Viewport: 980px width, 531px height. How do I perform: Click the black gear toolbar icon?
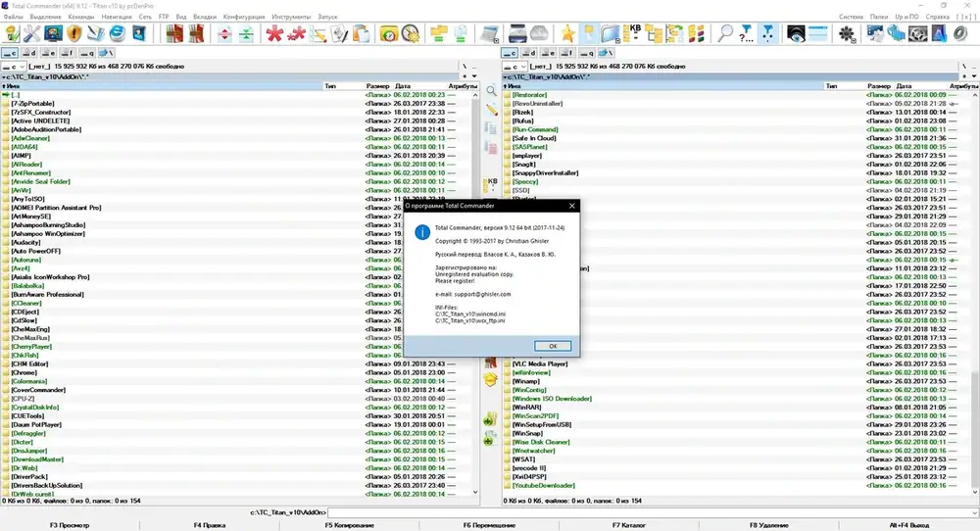point(847,33)
